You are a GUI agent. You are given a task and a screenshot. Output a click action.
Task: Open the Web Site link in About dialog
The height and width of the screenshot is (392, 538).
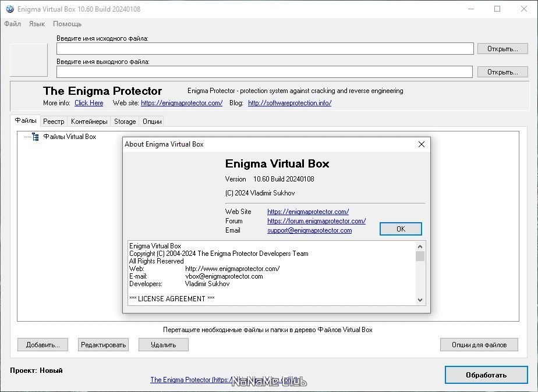click(x=308, y=212)
